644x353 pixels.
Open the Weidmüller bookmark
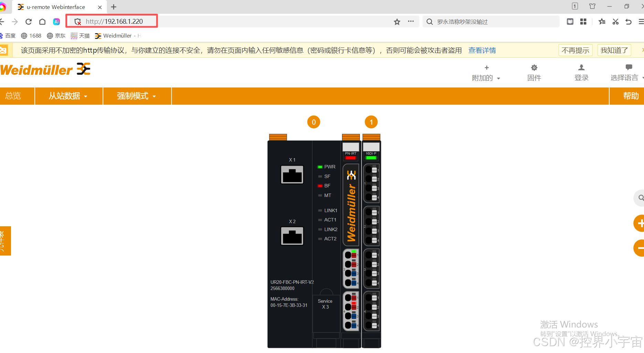point(118,36)
